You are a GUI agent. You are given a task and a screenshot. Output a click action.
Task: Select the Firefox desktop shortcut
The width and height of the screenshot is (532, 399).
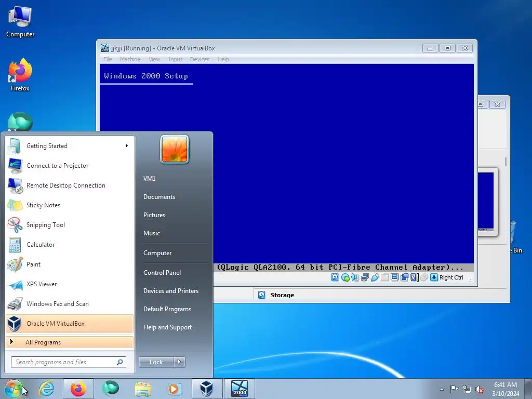click(20, 75)
